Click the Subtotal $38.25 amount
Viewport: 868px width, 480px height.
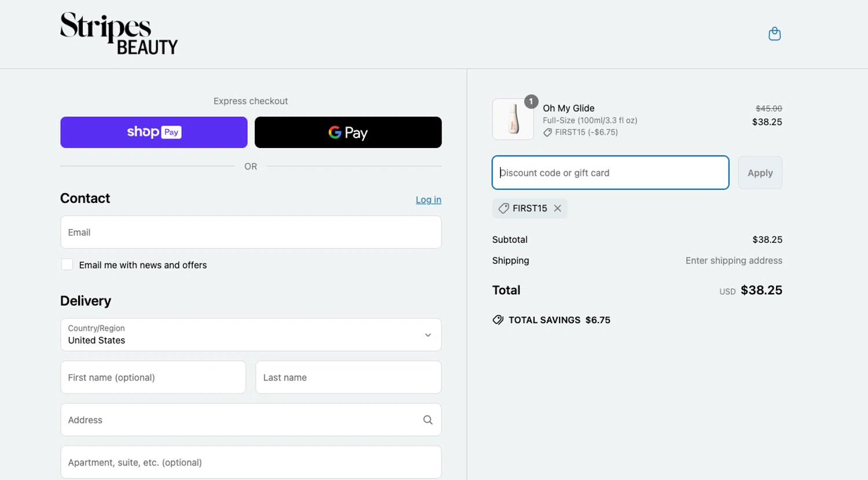pyautogui.click(x=767, y=239)
